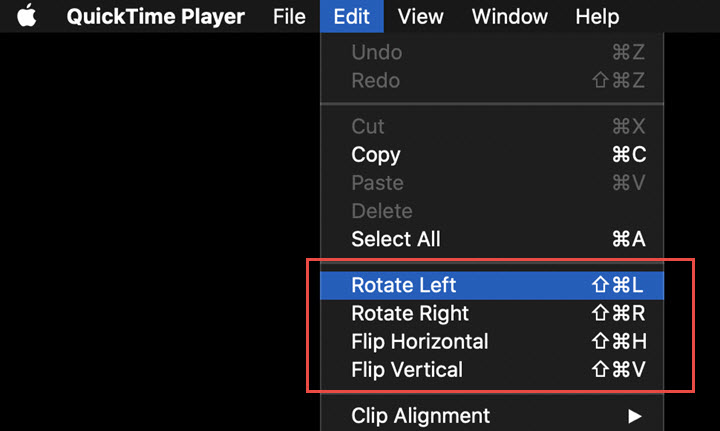Close the highlighted Edit menu
Screen dimensions: 720x431
point(351,17)
